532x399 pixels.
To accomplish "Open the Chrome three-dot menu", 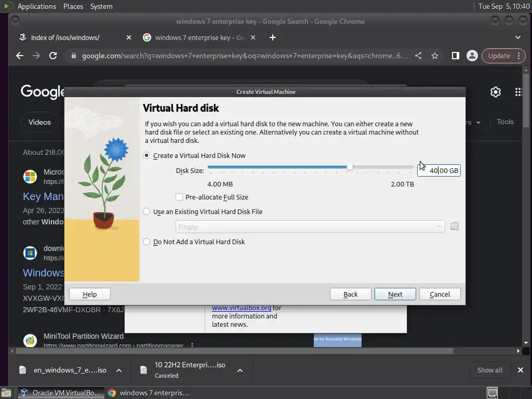I will pos(519,56).
